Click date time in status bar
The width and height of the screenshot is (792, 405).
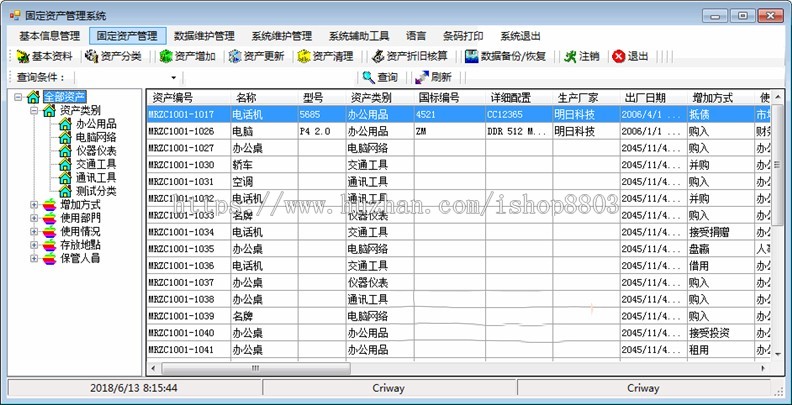click(134, 388)
